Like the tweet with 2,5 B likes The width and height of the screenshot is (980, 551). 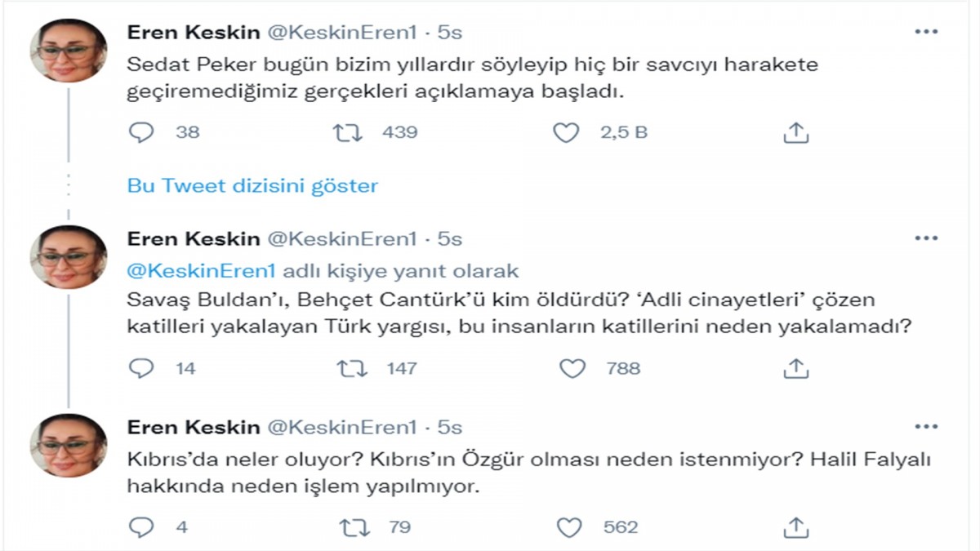pos(566,132)
